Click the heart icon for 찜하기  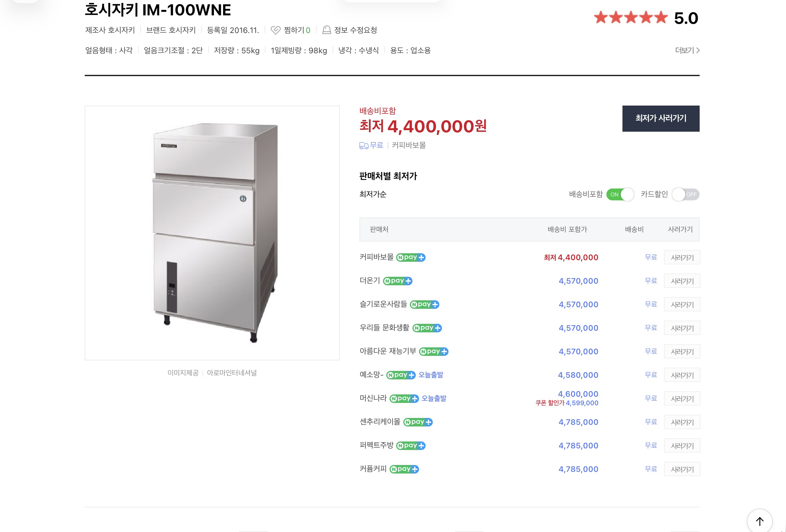click(x=275, y=30)
